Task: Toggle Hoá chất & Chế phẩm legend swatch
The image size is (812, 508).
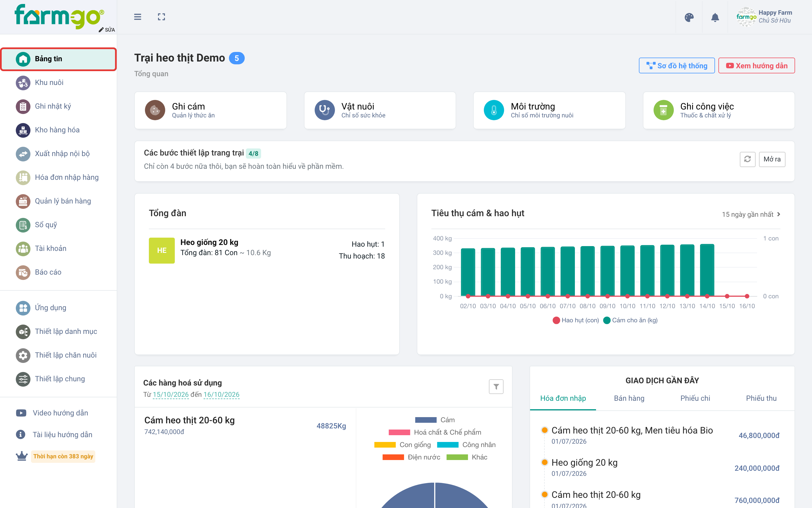Action: click(399, 432)
